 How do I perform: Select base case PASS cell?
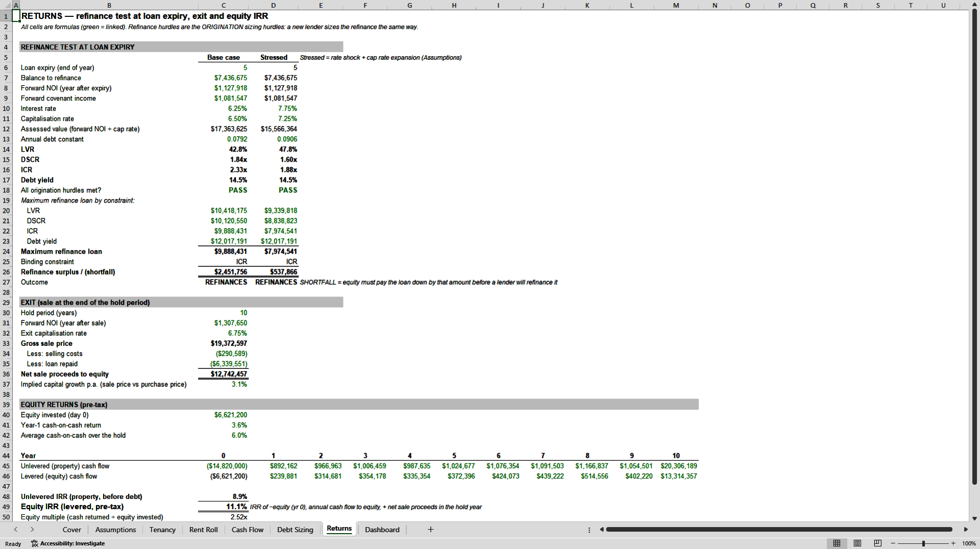click(x=224, y=190)
